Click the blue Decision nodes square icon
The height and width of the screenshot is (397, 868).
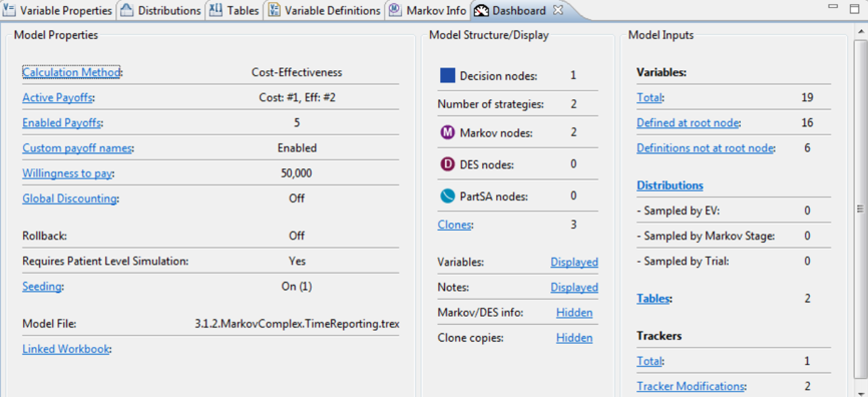(x=448, y=76)
